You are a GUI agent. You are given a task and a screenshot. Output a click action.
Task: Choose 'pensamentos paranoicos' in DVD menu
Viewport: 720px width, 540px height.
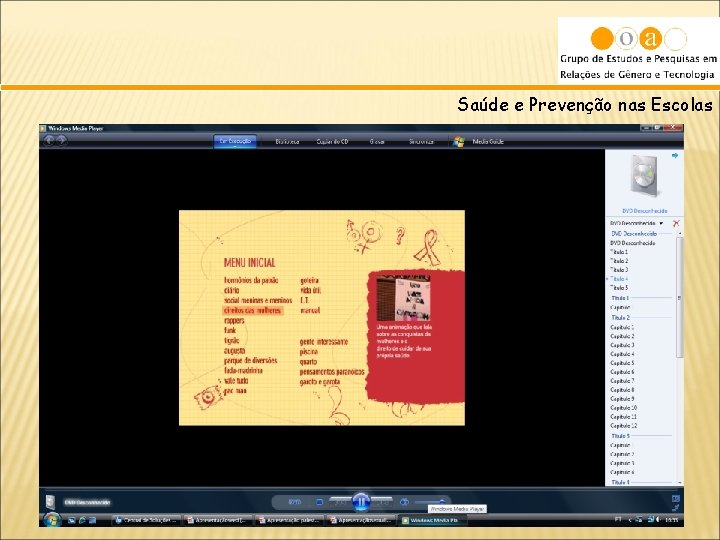point(332,372)
